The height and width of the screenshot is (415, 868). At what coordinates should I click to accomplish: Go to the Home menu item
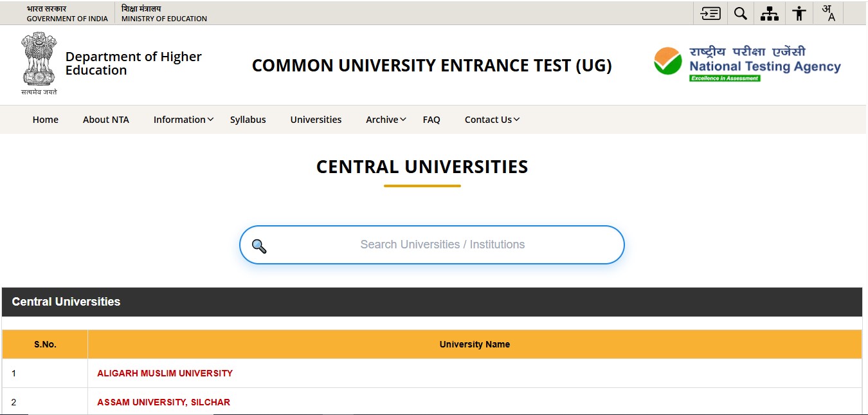46,120
